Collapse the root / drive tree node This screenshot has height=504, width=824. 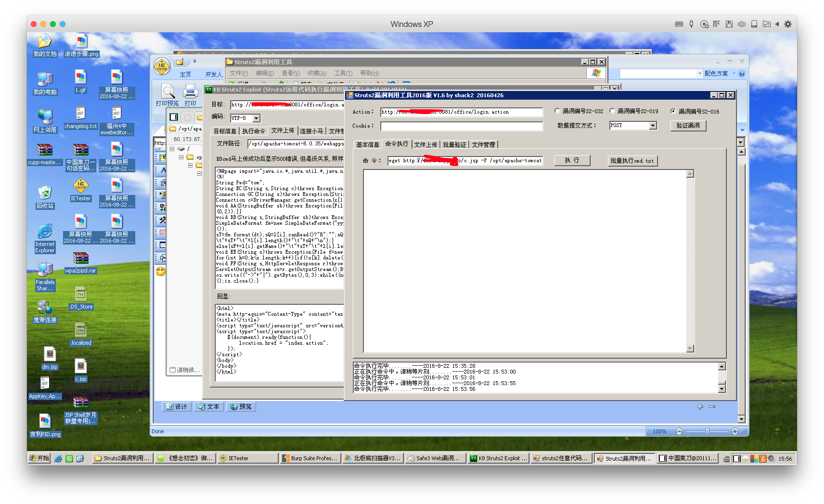click(x=172, y=149)
